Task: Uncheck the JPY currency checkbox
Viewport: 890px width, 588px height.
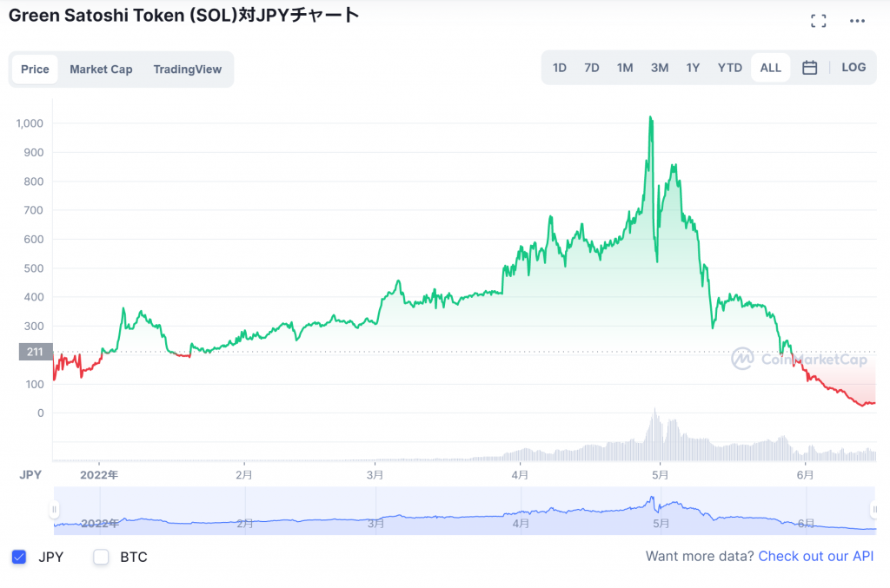Action: pyautogui.click(x=19, y=557)
